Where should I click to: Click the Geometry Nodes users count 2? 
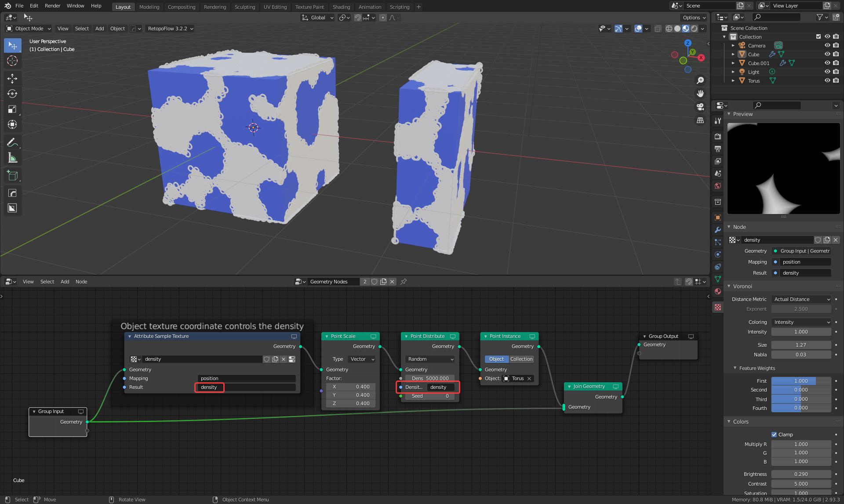(365, 282)
